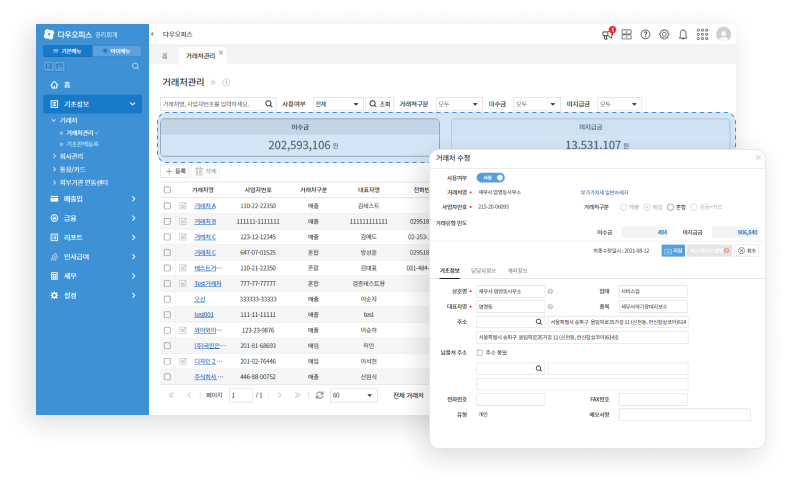Viewport: 791px width, 486px height.
Task: Select the 공공+카드 radio button
Action: pyautogui.click(x=694, y=207)
